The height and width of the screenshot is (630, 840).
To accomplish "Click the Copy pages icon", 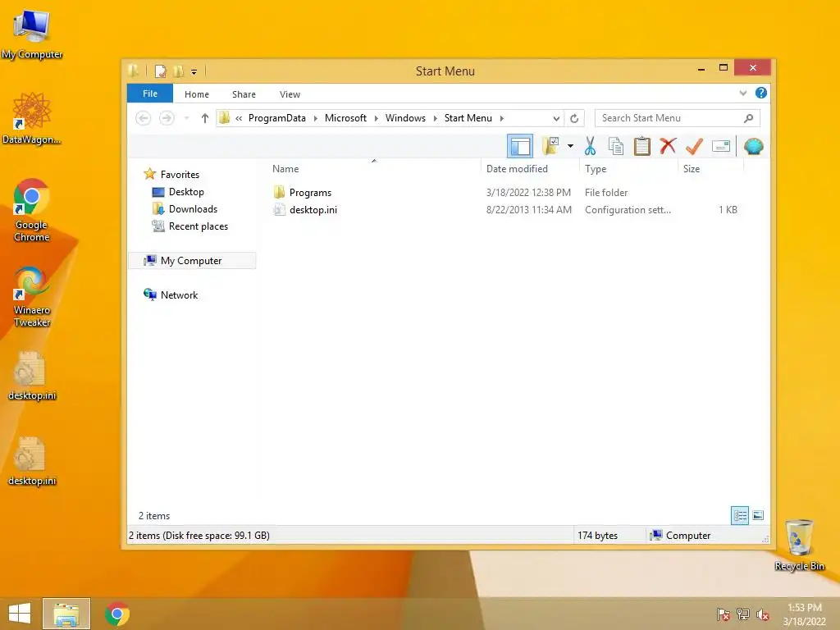I will [x=615, y=146].
